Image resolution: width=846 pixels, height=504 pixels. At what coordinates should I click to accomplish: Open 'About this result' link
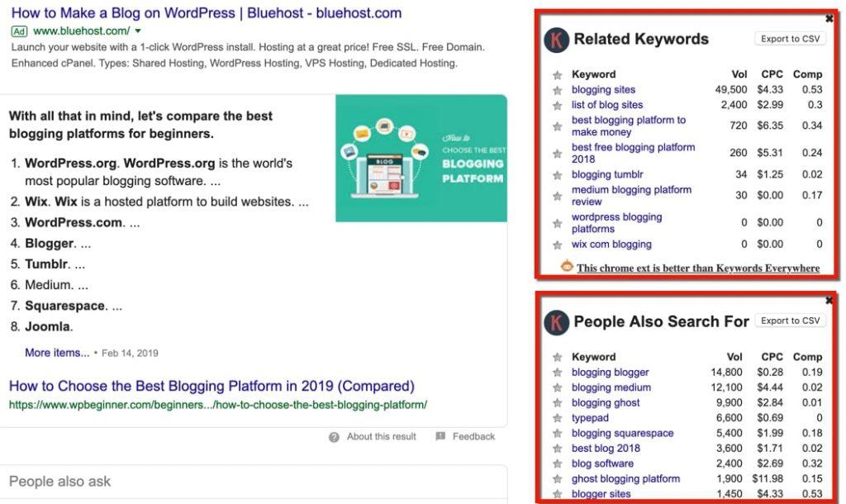(x=382, y=436)
